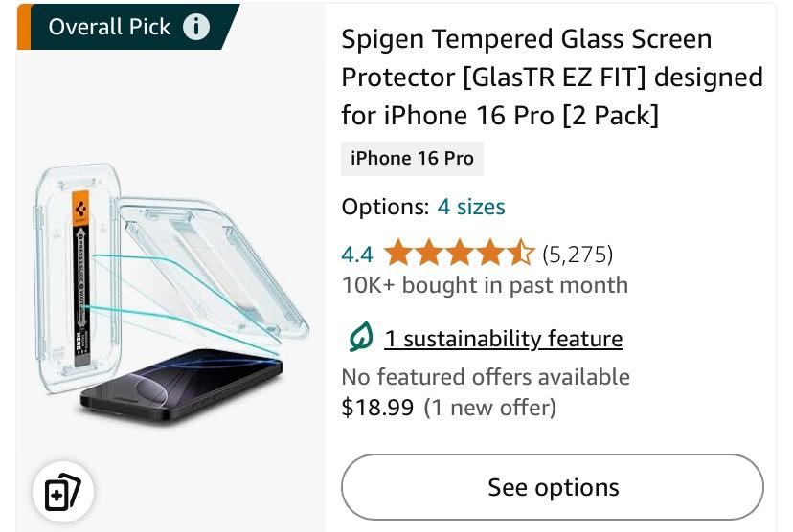Click the green sustainability leaf icon
The image size is (793, 532).
point(361,338)
